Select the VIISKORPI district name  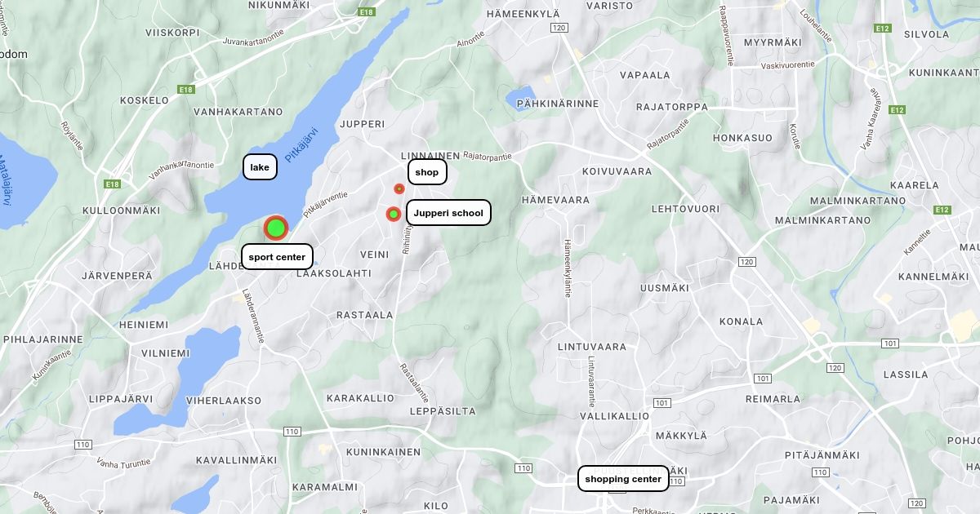[x=172, y=33]
